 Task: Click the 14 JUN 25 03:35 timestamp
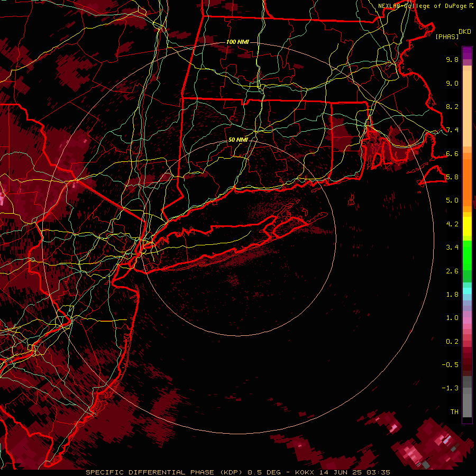[x=354, y=472]
